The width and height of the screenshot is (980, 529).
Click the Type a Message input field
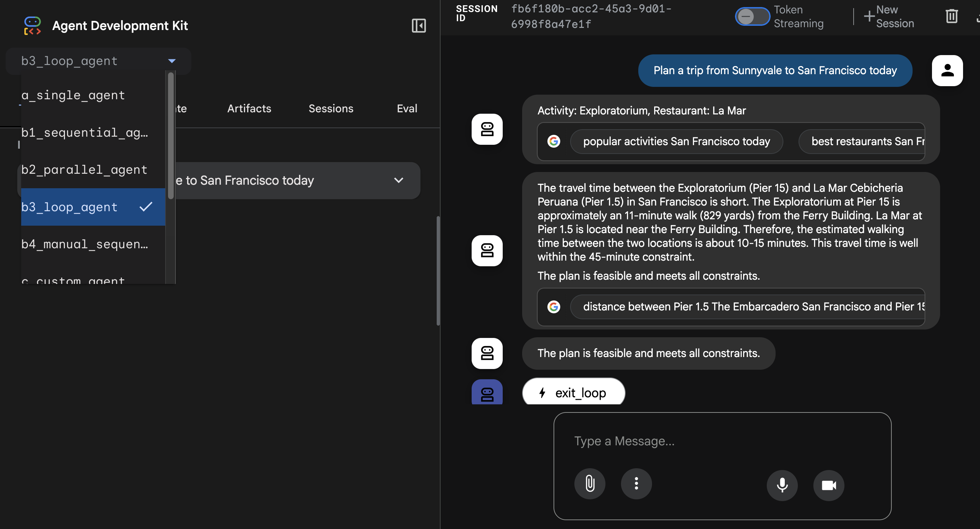coord(722,441)
